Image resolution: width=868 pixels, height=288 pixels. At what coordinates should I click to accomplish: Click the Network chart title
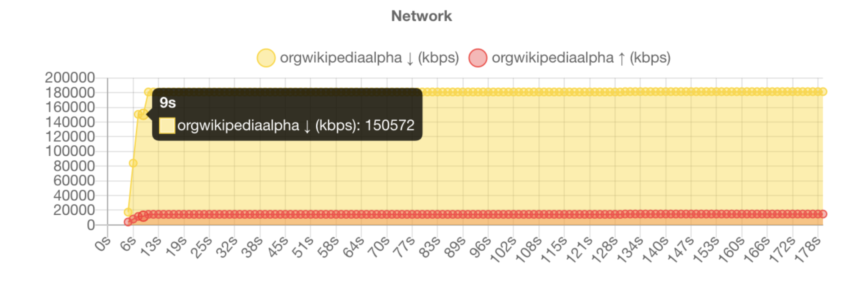[x=421, y=16]
